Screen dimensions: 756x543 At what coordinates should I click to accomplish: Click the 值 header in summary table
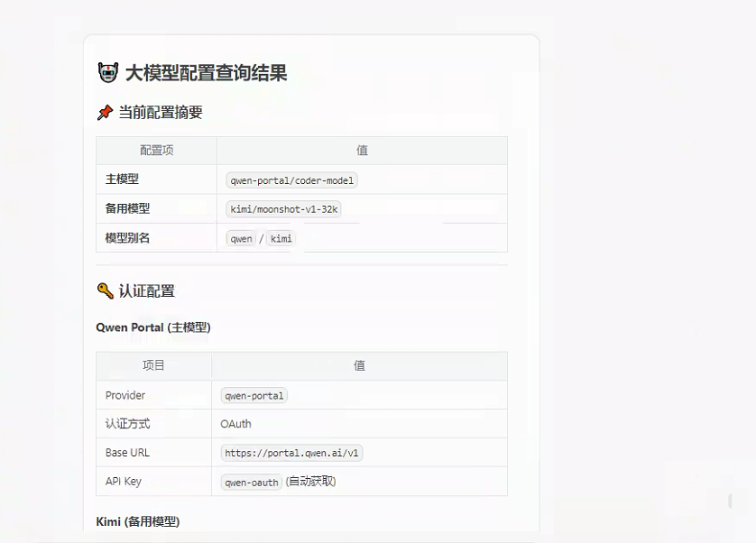(x=362, y=151)
